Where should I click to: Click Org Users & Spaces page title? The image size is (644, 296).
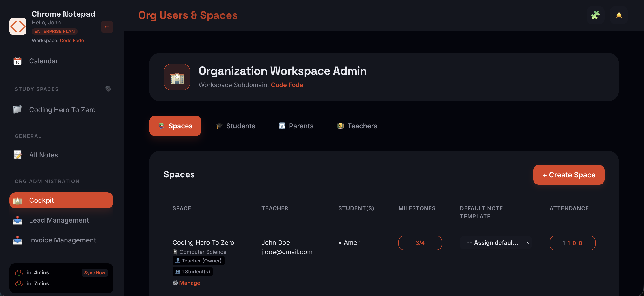[188, 15]
